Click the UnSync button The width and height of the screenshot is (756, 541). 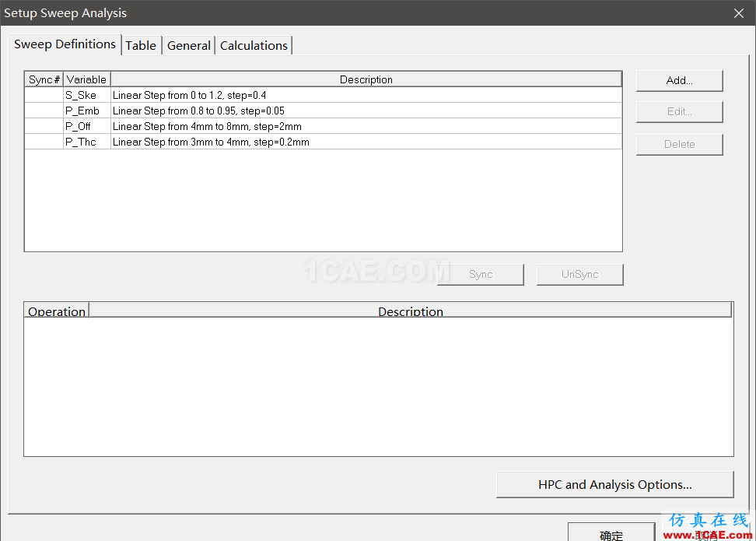pos(579,274)
